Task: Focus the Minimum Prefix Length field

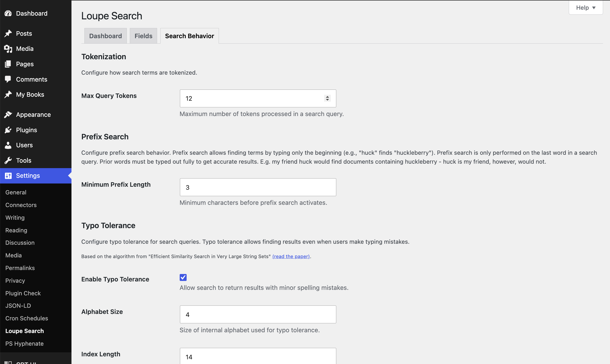Action: 258,187
